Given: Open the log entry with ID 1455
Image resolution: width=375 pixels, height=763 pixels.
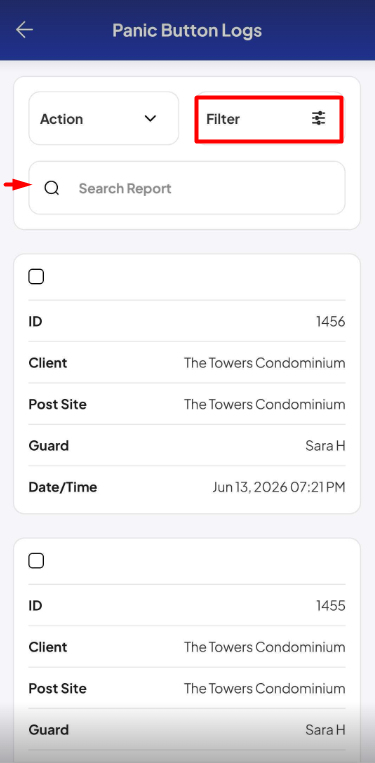Looking at the screenshot, I should (x=187, y=650).
